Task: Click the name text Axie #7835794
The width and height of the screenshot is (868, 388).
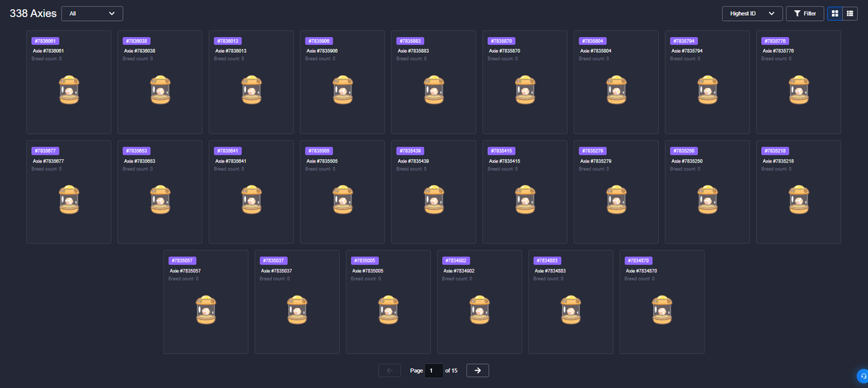Action: coord(686,51)
